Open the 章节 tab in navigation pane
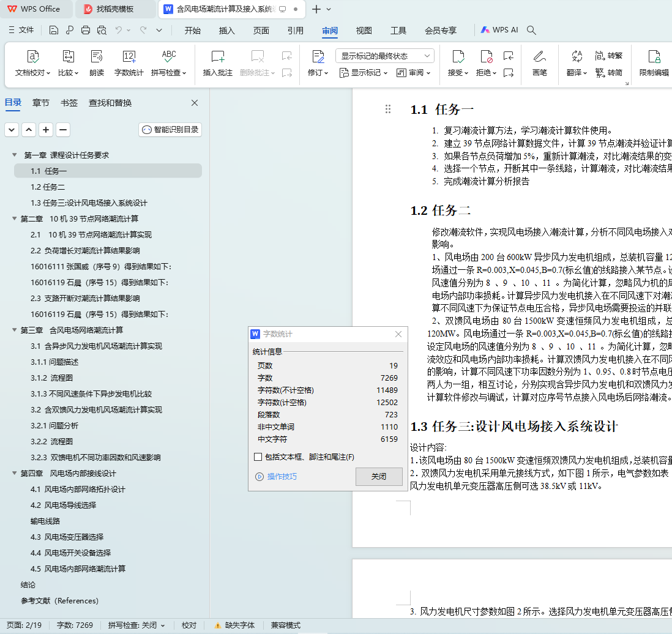Image resolution: width=672 pixels, height=634 pixels. coord(41,103)
